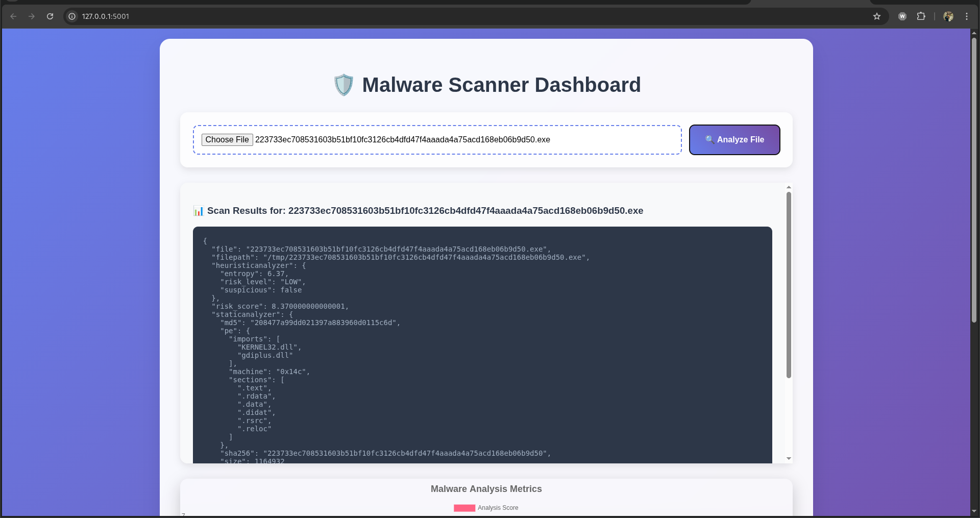Click the "imports" key line
Screen dimensions: 980x518
click(254, 339)
